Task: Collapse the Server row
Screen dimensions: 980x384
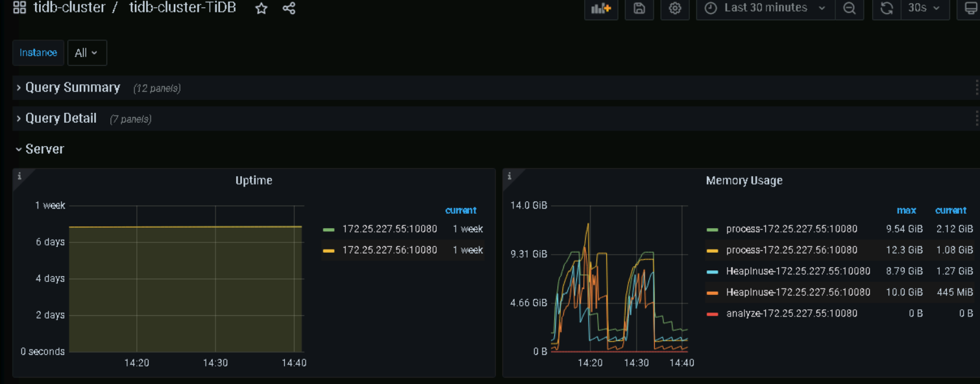Action: pyautogui.click(x=44, y=149)
